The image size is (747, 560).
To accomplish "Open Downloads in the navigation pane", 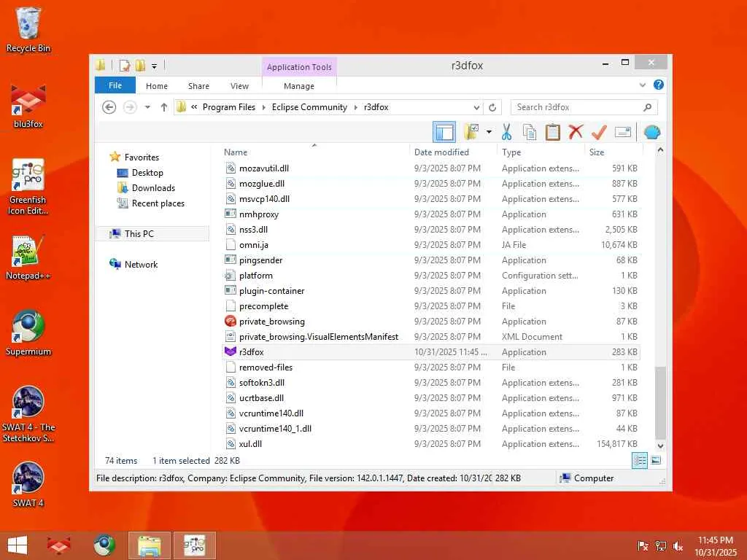I will click(x=153, y=187).
